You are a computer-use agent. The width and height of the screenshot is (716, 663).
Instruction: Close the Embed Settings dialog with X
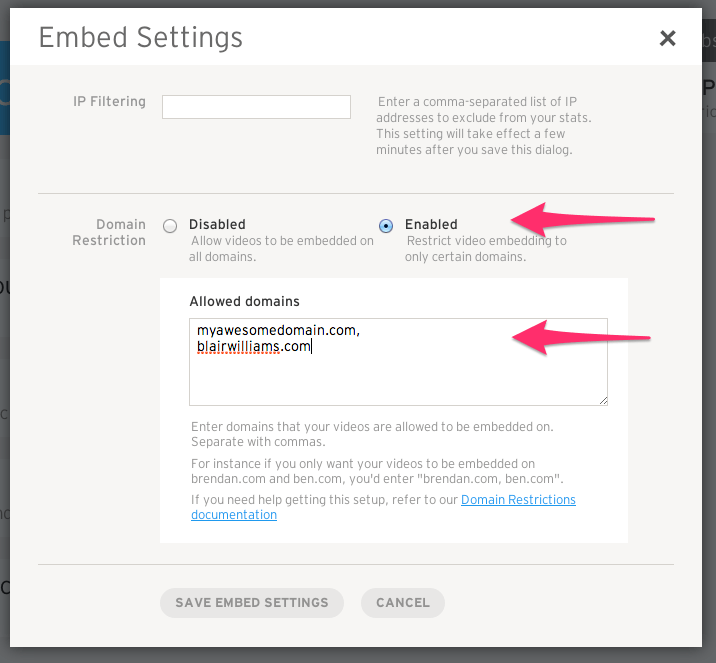point(667,38)
